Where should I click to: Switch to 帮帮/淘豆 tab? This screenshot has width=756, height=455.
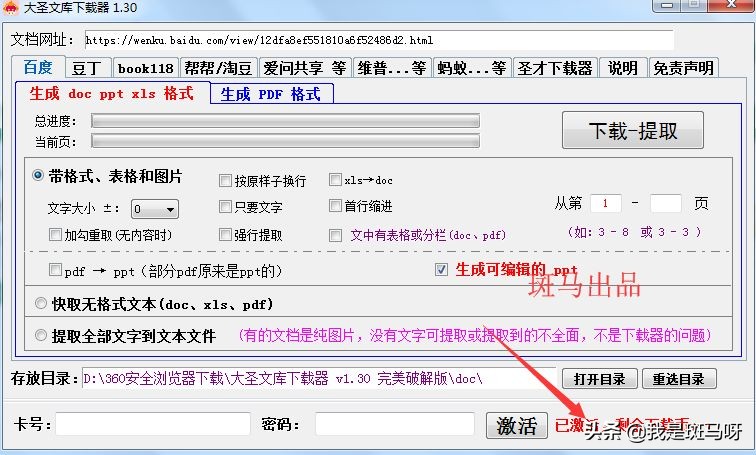(218, 68)
